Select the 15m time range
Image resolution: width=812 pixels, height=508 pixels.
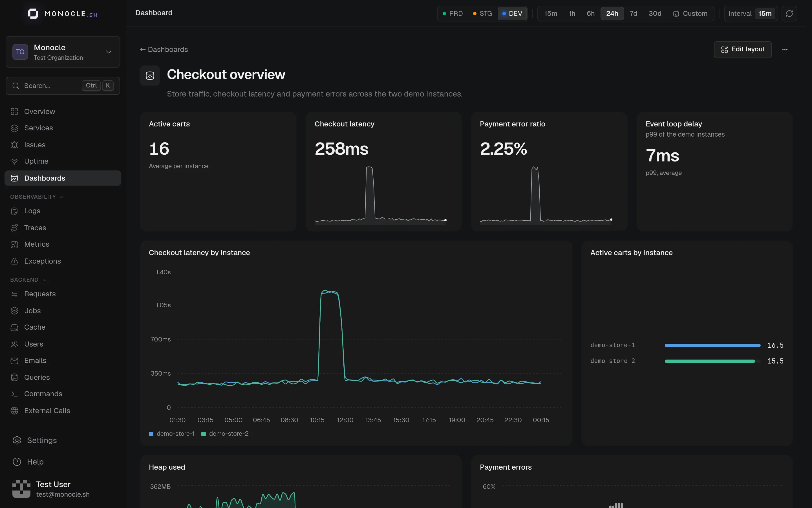(x=551, y=14)
